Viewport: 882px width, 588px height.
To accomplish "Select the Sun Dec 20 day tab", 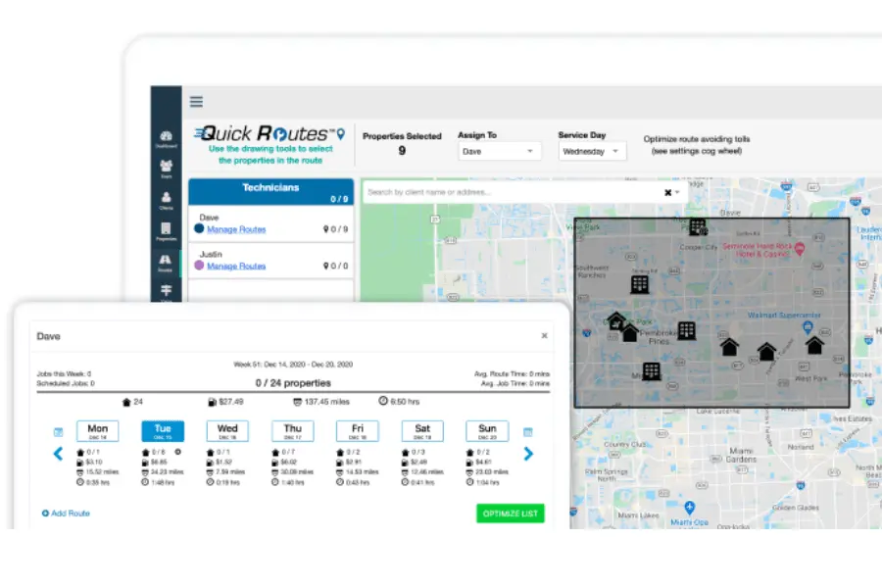I will point(487,431).
